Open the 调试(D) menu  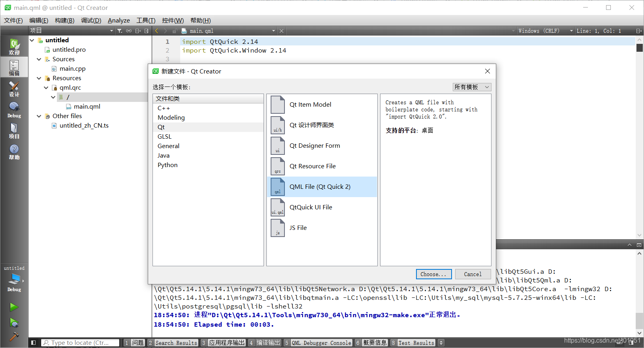91,21
